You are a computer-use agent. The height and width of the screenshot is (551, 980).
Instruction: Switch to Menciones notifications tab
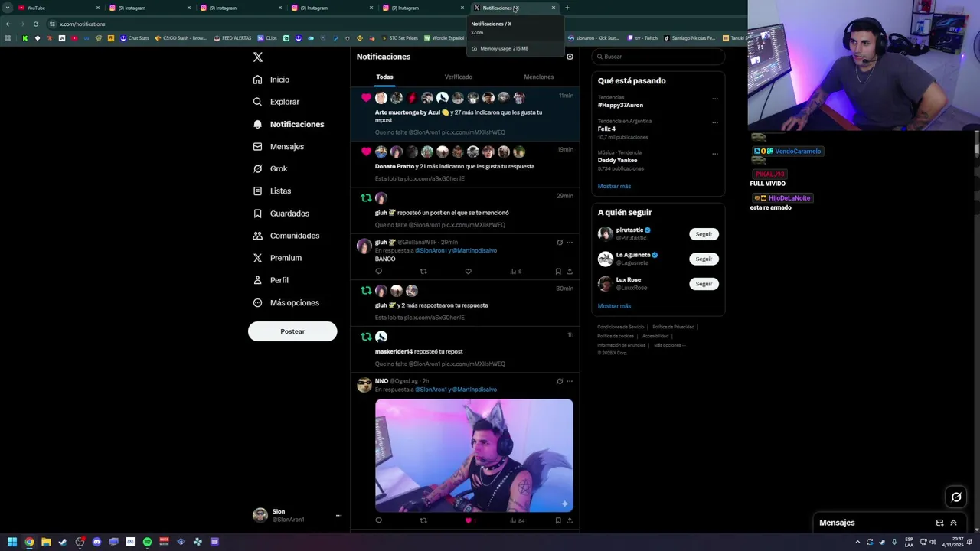tap(538, 77)
